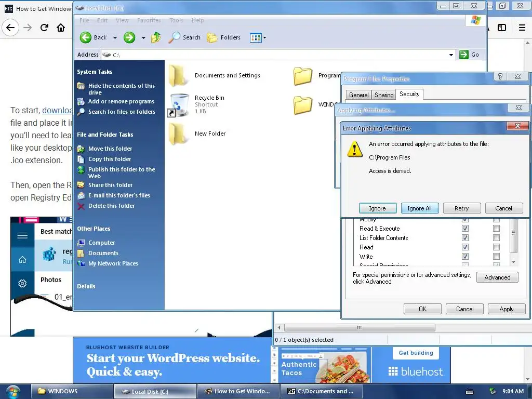Toggle Deny checkbox for Write
The image size is (532, 399).
[496, 257]
